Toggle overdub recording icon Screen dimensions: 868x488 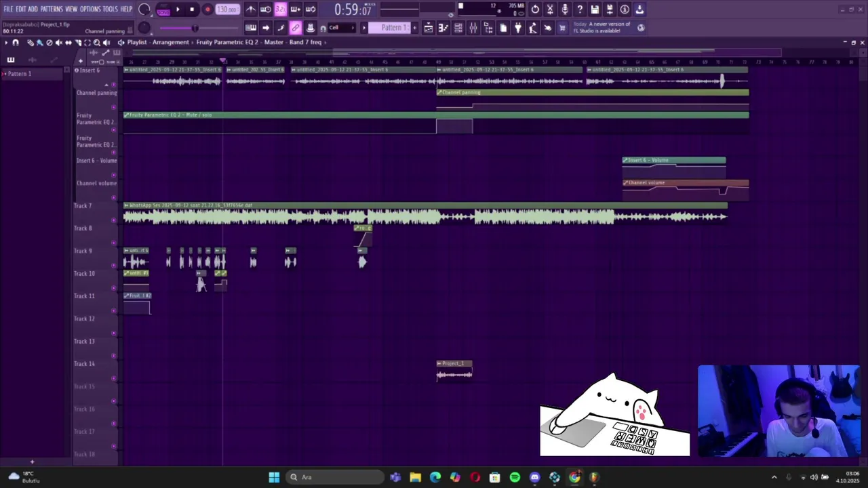coord(296,9)
